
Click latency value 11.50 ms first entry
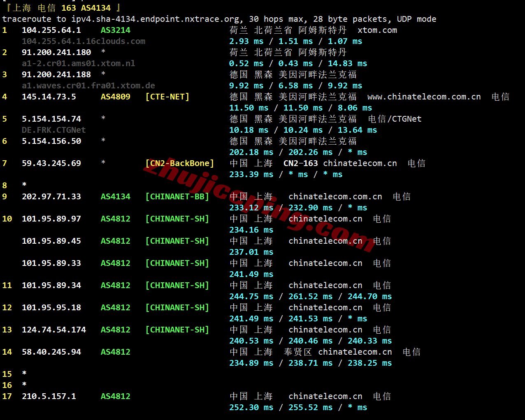249,108
